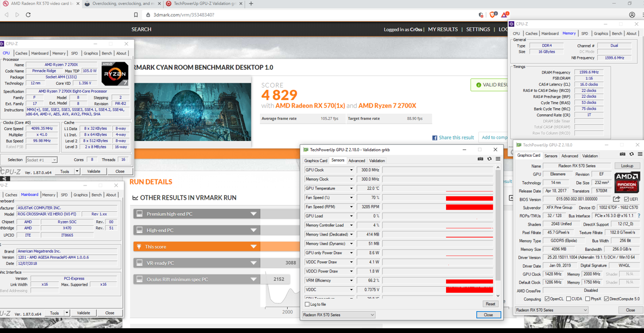Close the Overclocking browser tab
Viewport: 644px width, 333px height.
coord(158,4)
